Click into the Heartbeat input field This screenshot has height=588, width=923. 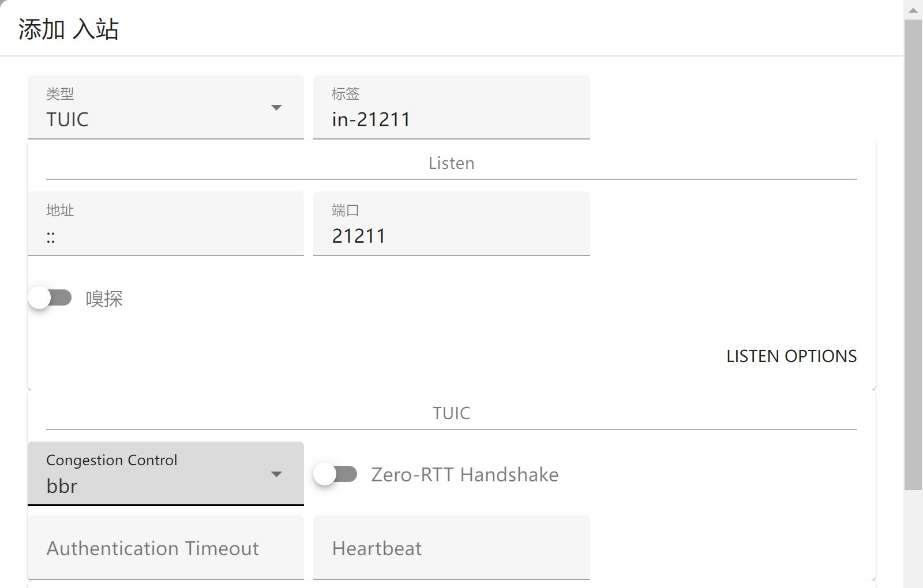(451, 548)
